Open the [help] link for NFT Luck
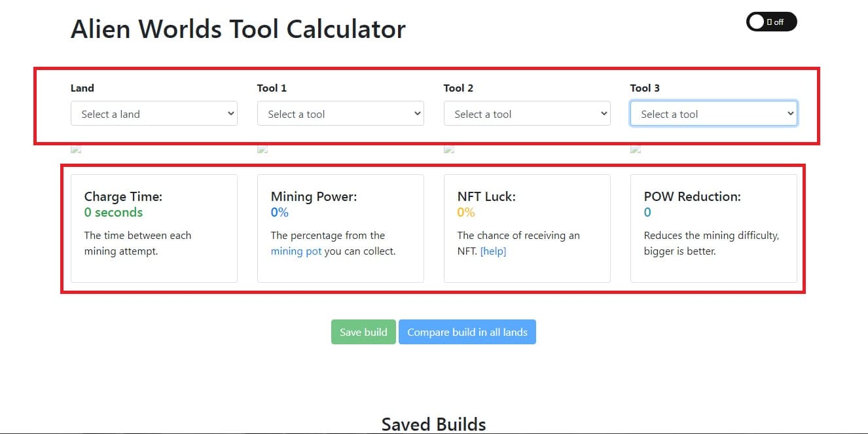The width and height of the screenshot is (868, 434). point(493,251)
